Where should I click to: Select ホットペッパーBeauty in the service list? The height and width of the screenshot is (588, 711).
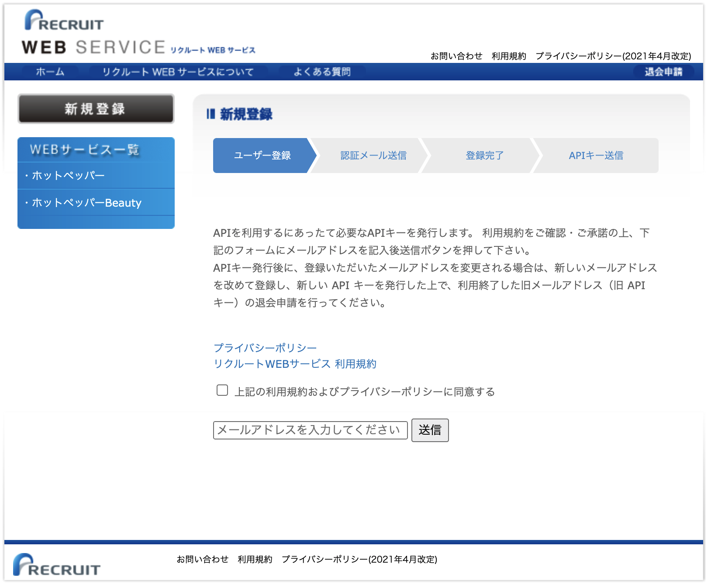pyautogui.click(x=96, y=203)
